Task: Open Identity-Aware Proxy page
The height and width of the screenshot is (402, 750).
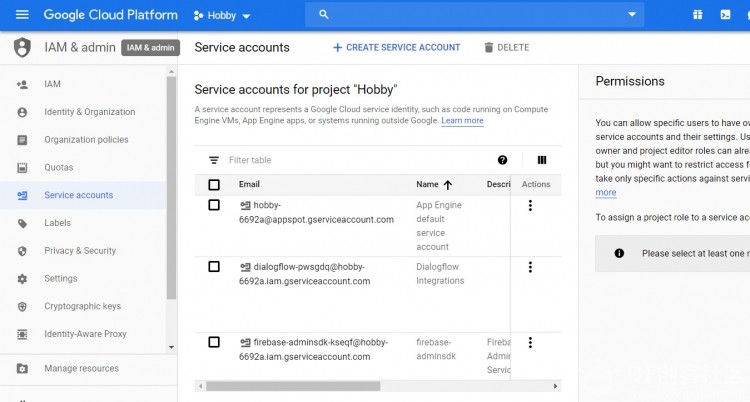Action: (x=86, y=334)
